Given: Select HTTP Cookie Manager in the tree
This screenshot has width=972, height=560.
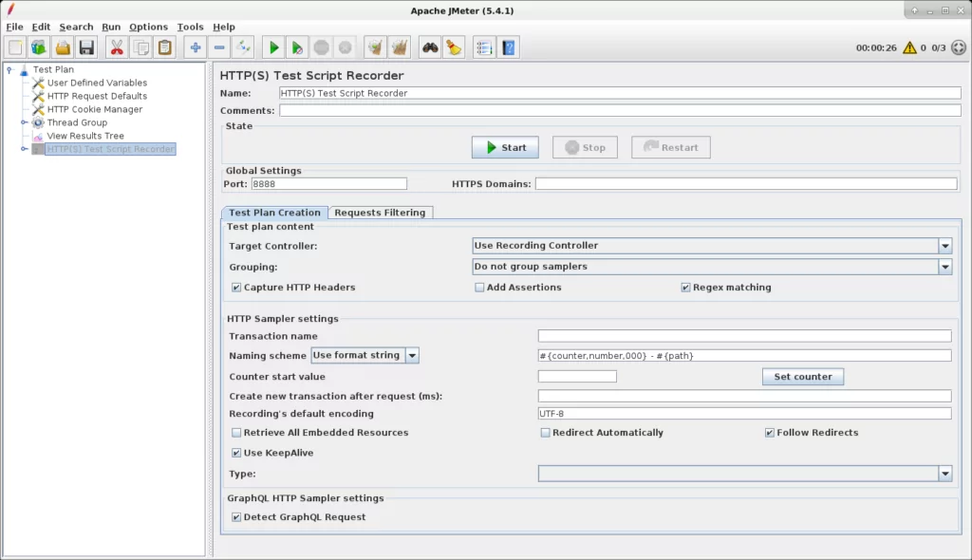Looking at the screenshot, I should [94, 110].
